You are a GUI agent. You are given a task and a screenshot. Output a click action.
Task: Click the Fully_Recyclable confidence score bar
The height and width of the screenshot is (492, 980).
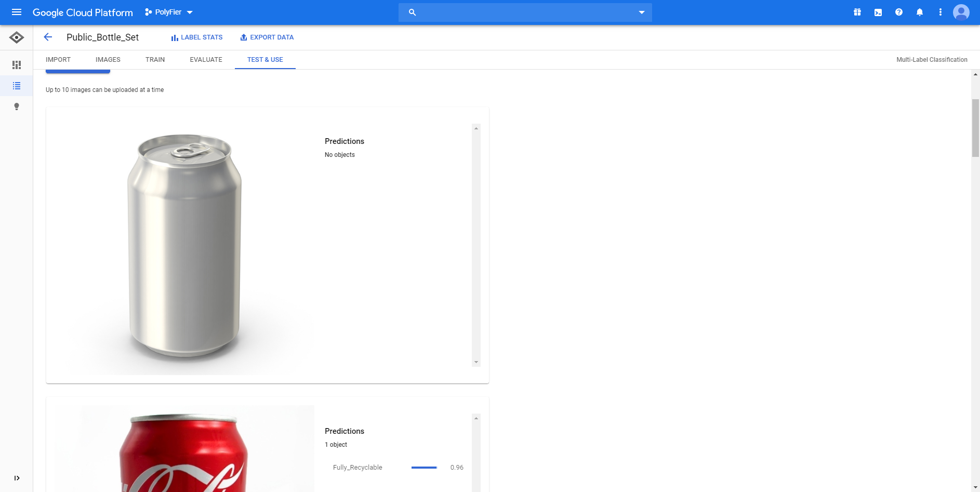424,468
